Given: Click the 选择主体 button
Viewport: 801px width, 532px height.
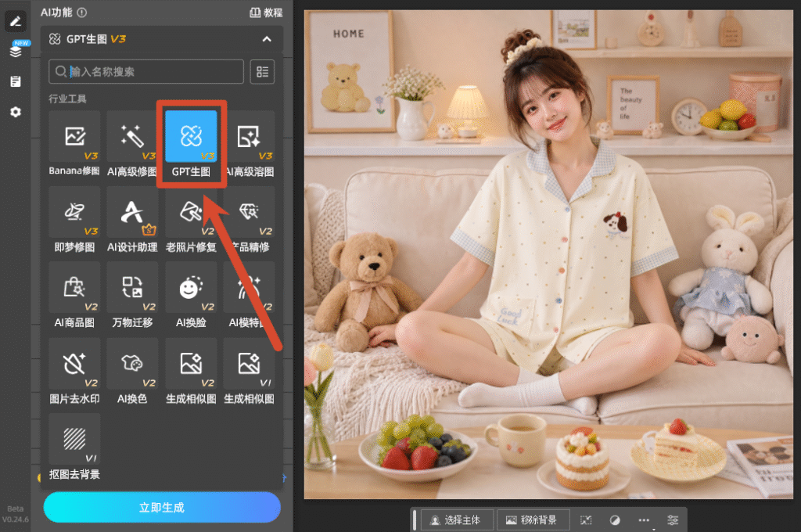Looking at the screenshot, I should tap(456, 520).
